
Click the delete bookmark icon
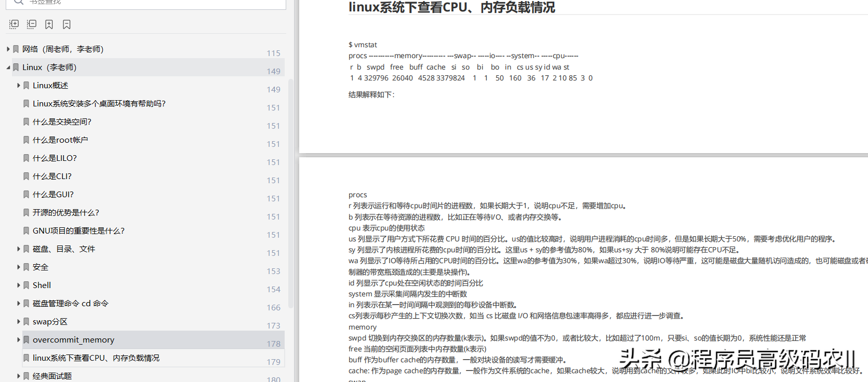[66, 24]
